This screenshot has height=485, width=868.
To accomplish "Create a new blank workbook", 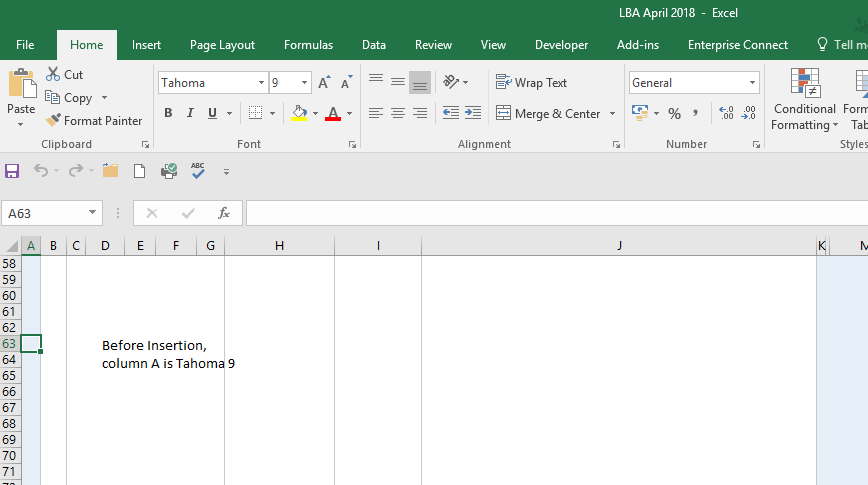I will [x=140, y=171].
